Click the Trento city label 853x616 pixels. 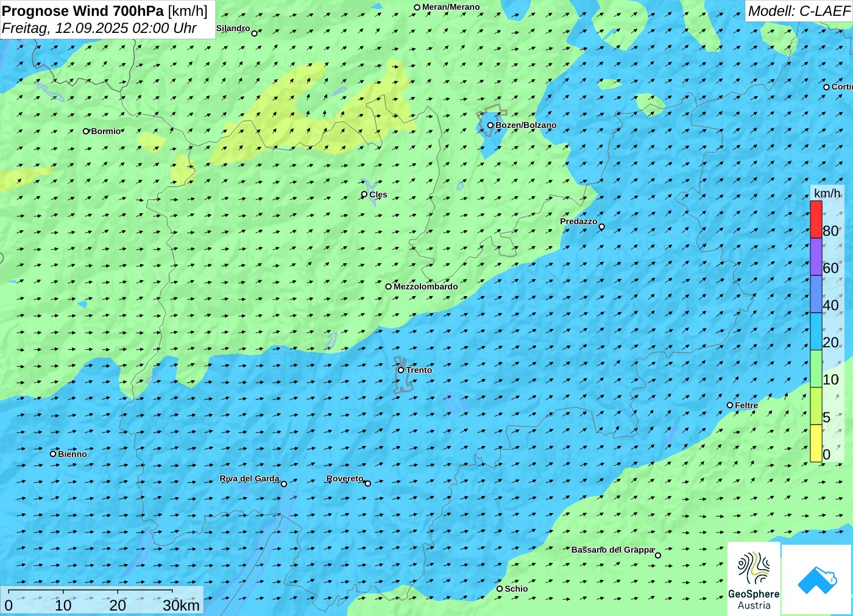pyautogui.click(x=419, y=370)
